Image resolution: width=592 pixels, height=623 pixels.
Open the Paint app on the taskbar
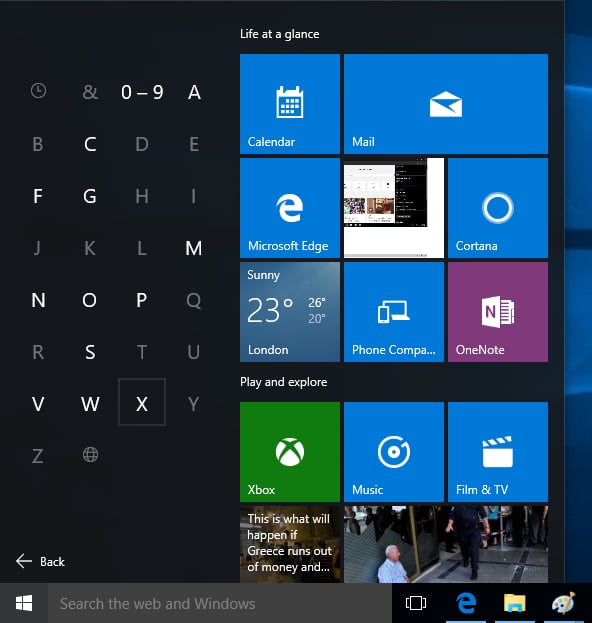coord(564,603)
